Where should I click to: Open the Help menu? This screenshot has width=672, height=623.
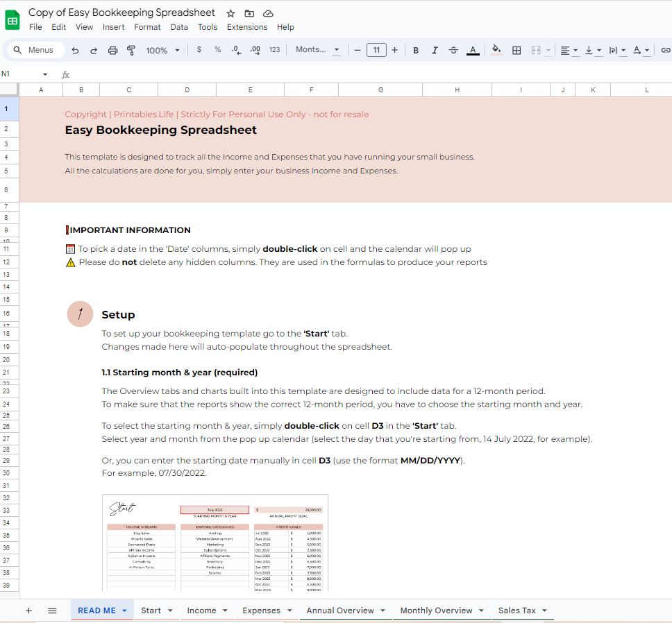point(285,27)
